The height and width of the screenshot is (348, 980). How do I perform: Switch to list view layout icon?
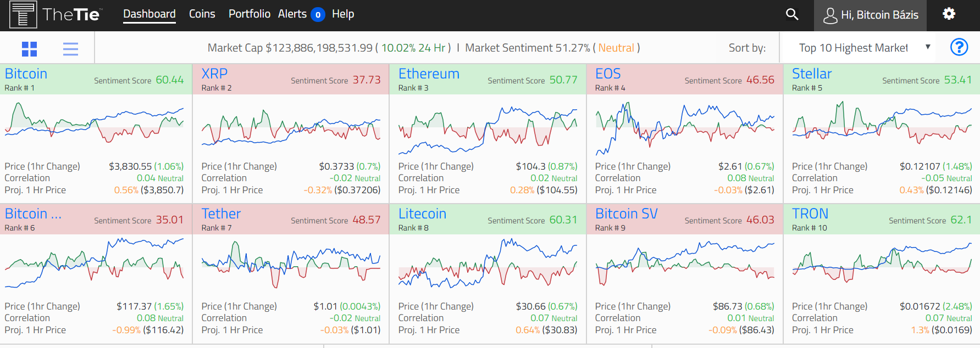point(70,49)
